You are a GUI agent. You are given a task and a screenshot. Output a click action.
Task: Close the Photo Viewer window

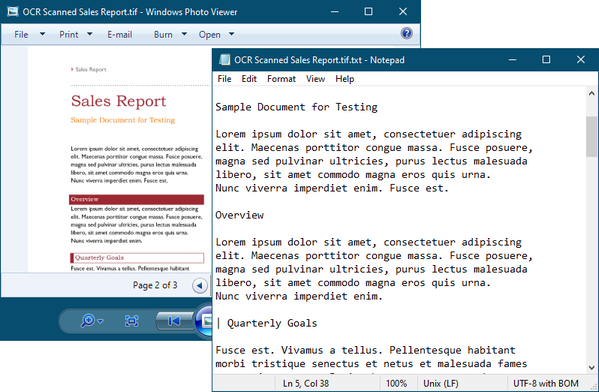coord(403,12)
